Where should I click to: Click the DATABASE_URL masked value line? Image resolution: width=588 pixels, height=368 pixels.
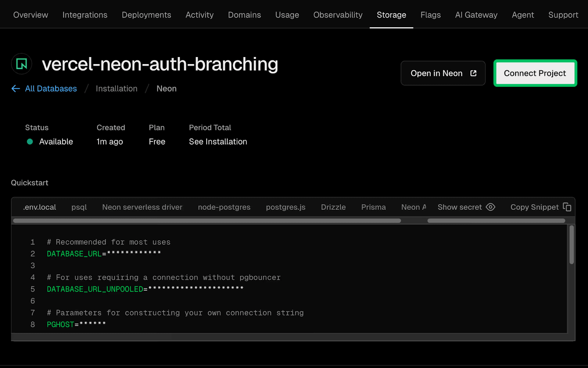104,254
